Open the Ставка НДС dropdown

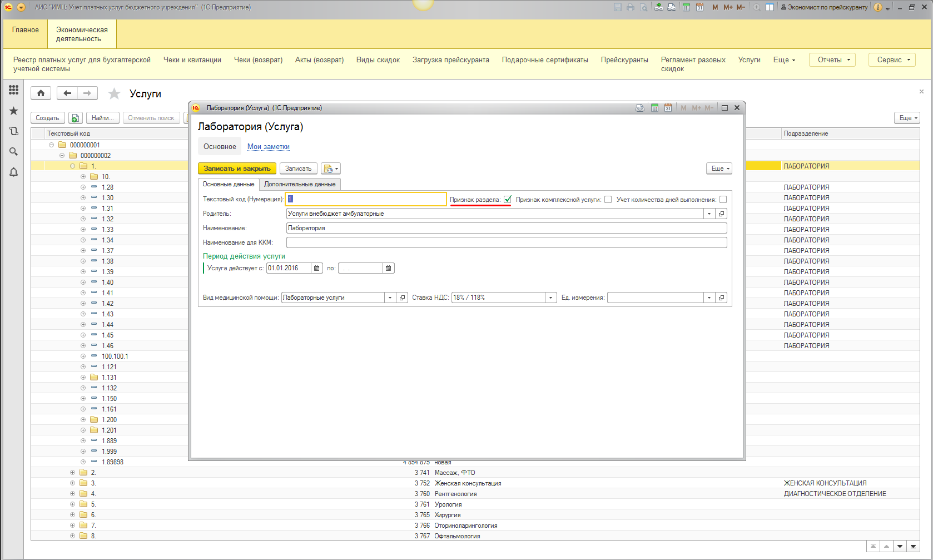551,298
